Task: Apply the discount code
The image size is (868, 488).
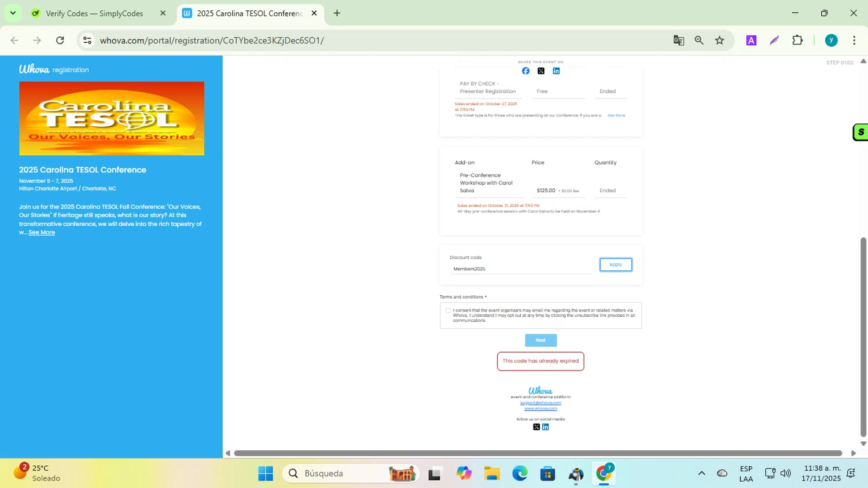Action: (616, 265)
